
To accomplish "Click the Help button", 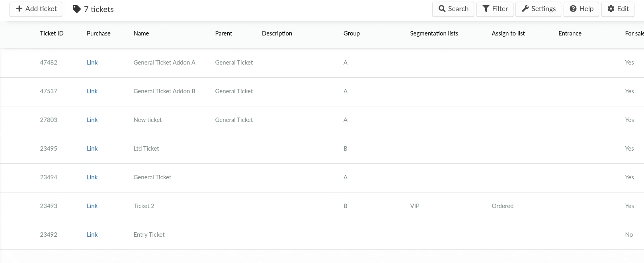I will [x=581, y=9].
